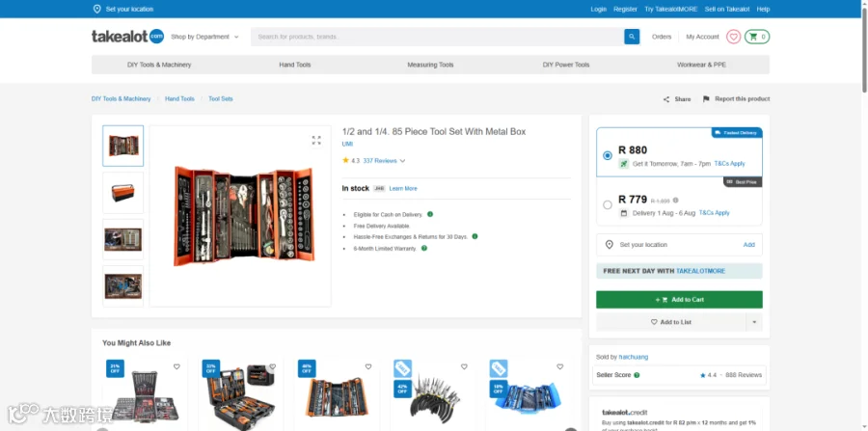Click the Seller Score info icon

click(637, 375)
